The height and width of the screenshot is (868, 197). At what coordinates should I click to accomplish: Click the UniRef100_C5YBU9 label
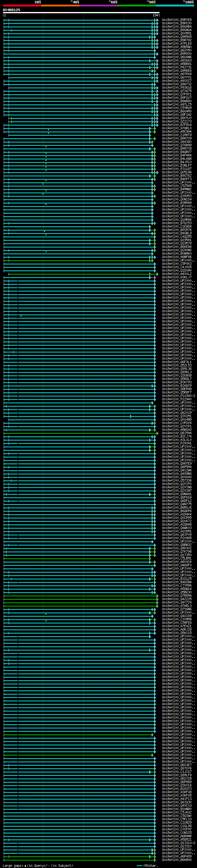click(x=177, y=108)
